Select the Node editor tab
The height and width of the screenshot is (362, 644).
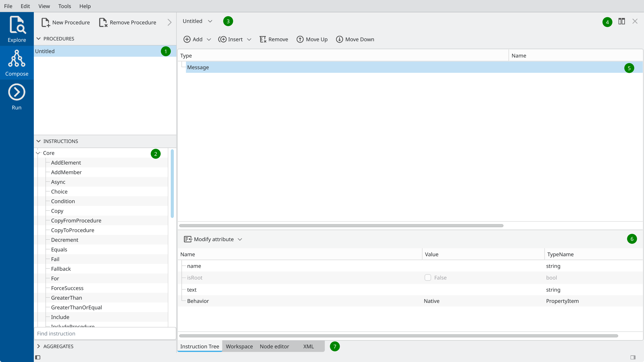click(274, 346)
